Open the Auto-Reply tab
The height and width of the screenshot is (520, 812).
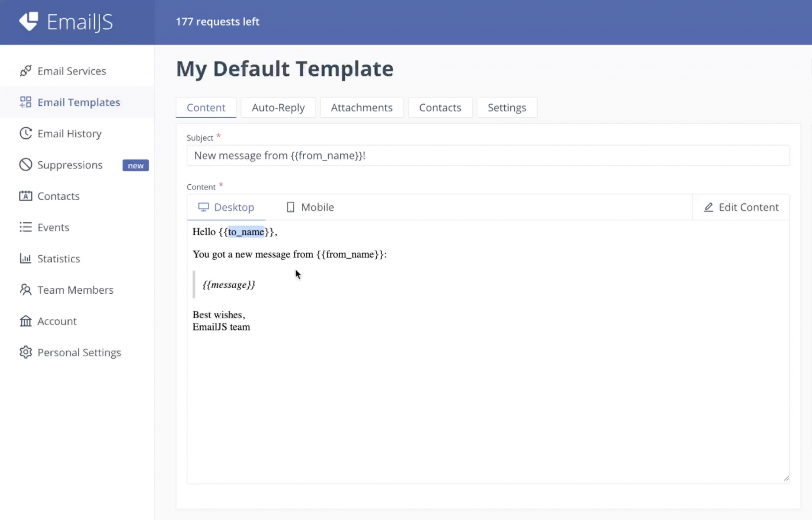[278, 107]
